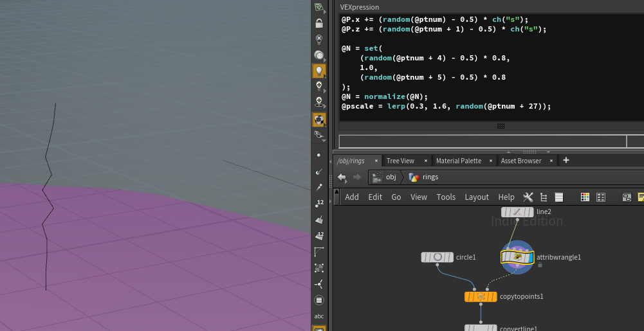Create a network box icon

tap(627, 197)
